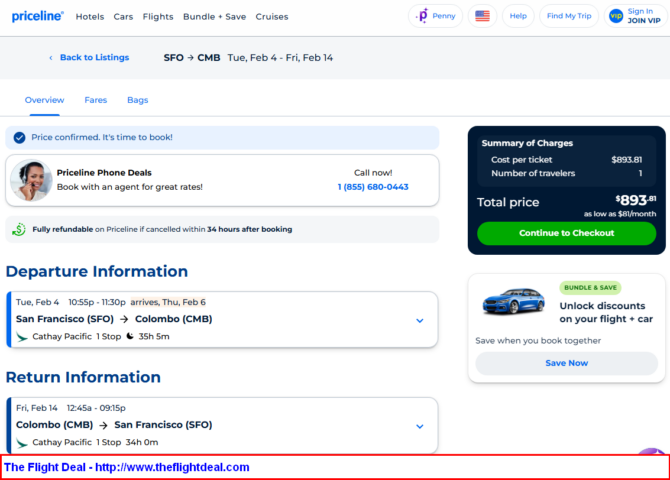Viewport: 670px width, 480px height.
Task: Click the VIP badge icon
Action: [615, 16]
